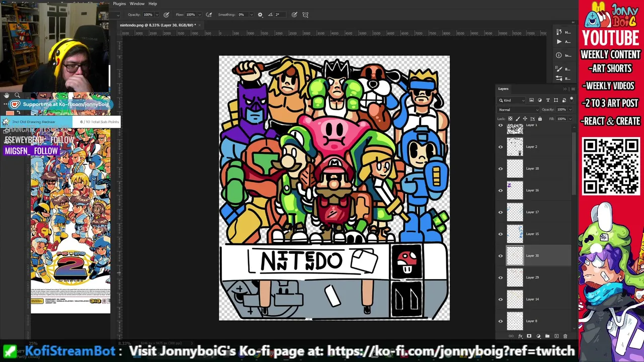Open brush Opacity dropdown in options bar
The height and width of the screenshot is (362, 644).
pyautogui.click(x=157, y=15)
